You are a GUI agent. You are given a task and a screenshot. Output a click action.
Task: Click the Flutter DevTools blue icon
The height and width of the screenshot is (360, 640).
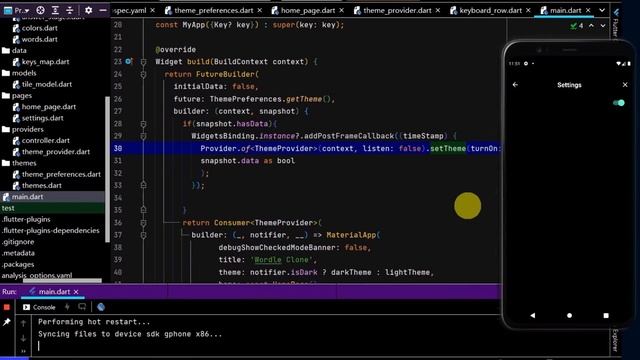[x=101, y=307]
